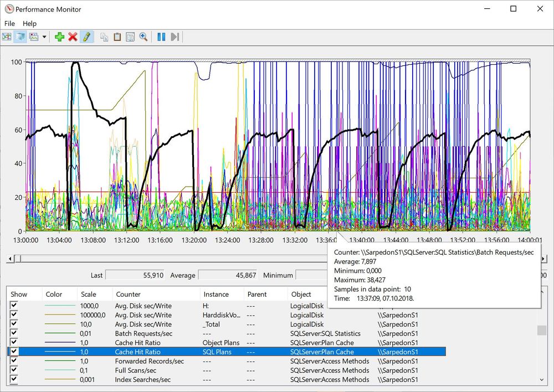554x392 pixels.
Task: Click the time range scrollbar right arrow
Action: click(x=543, y=259)
